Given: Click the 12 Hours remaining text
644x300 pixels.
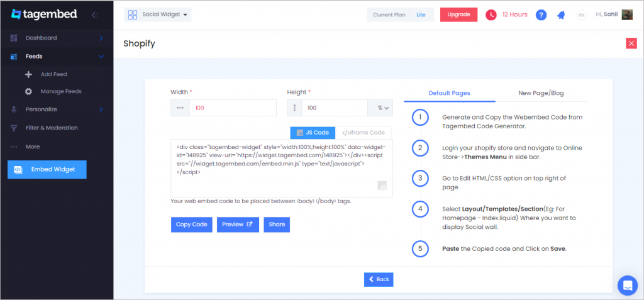Looking at the screenshot, I should point(515,15).
